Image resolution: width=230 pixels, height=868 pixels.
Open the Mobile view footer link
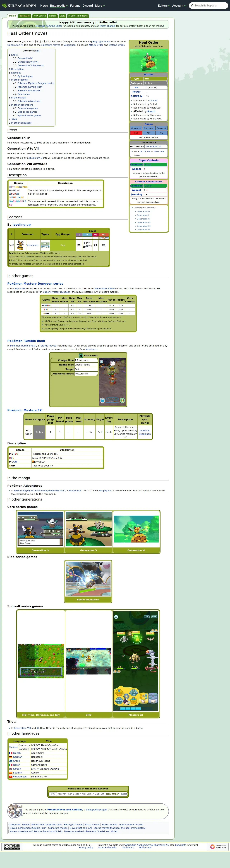click(145, 847)
